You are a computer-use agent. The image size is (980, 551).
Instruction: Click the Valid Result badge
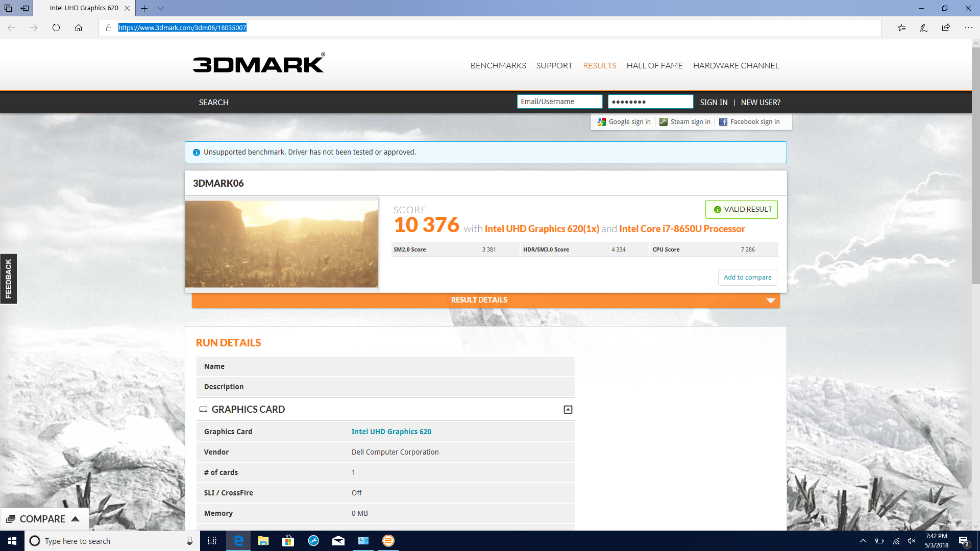(x=741, y=210)
